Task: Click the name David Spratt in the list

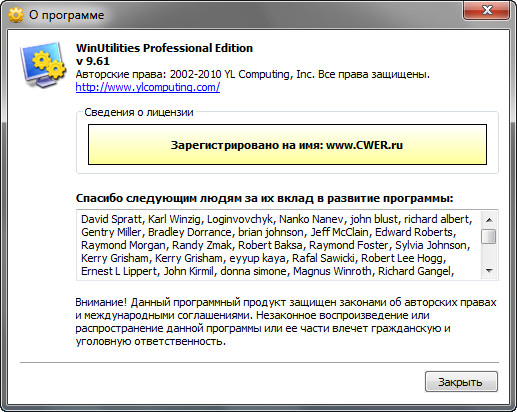Action: click(111, 219)
